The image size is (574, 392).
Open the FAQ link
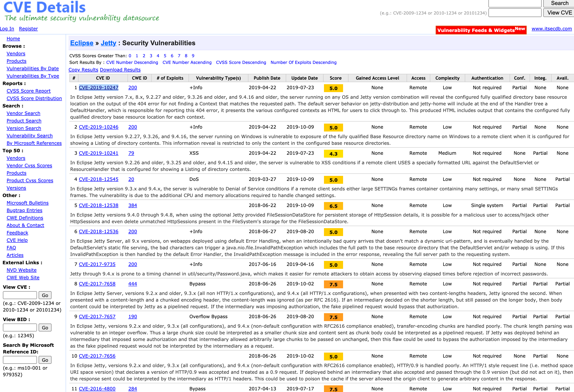[x=11, y=247]
